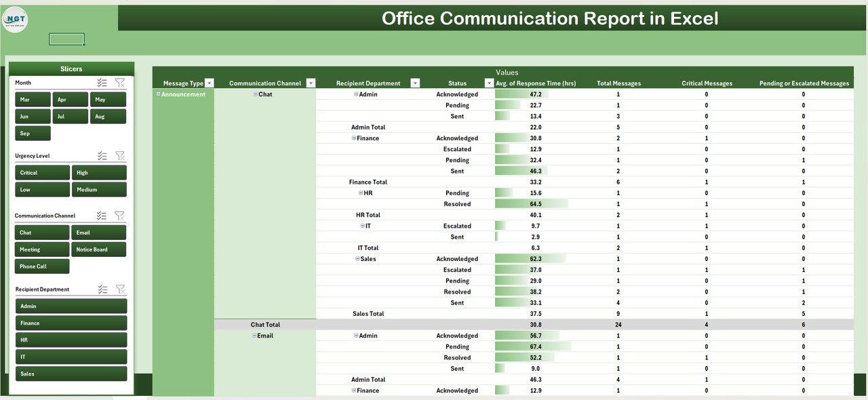
Task: Select the Jun month slicer button
Action: pos(33,117)
